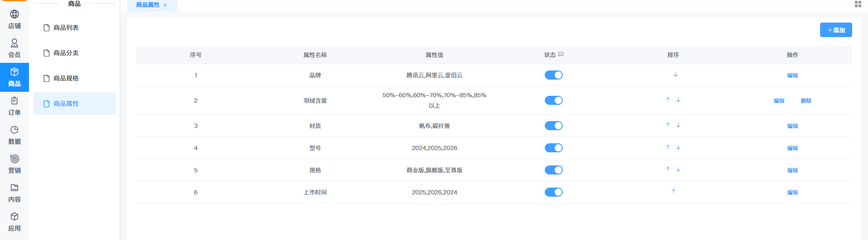This screenshot has height=240, width=868.
Task: Toggle status switch for 型号
Action: (x=553, y=148)
